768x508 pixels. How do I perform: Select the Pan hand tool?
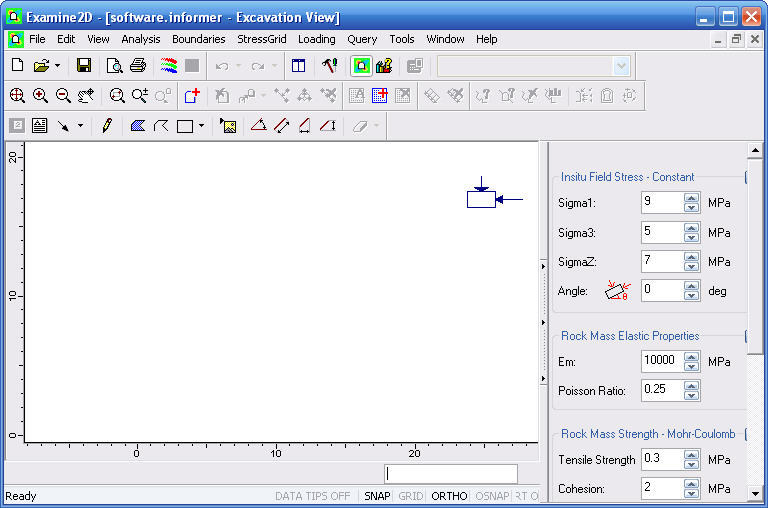(86, 96)
